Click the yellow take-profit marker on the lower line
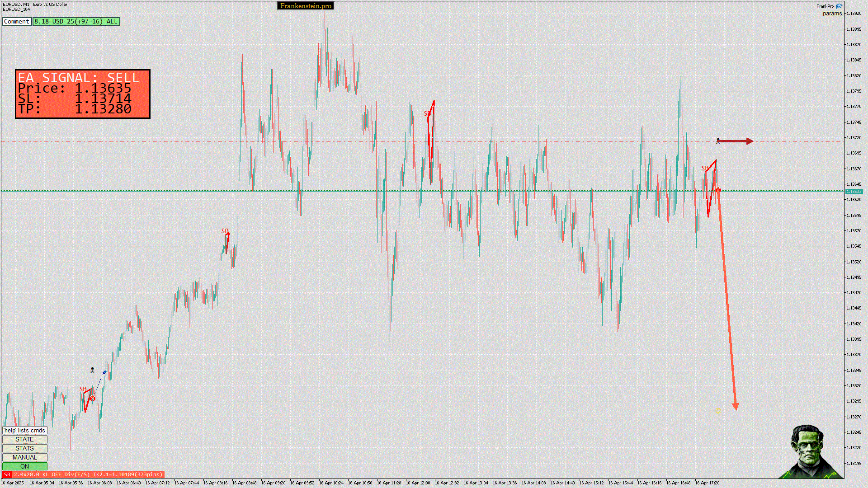The height and width of the screenshot is (488, 868). (x=718, y=412)
